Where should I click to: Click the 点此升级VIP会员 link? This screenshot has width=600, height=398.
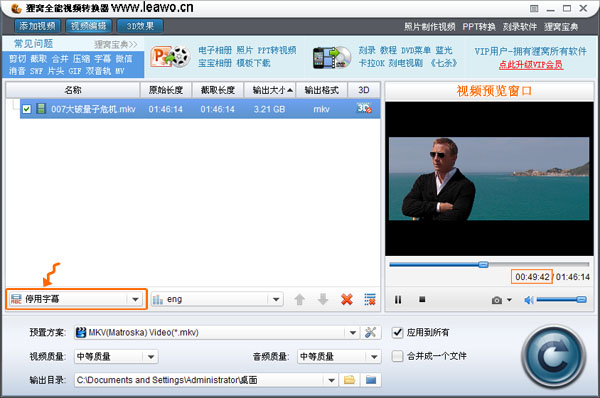531,65
